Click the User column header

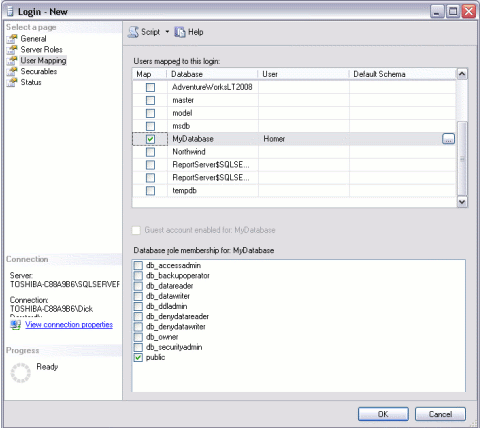point(303,74)
